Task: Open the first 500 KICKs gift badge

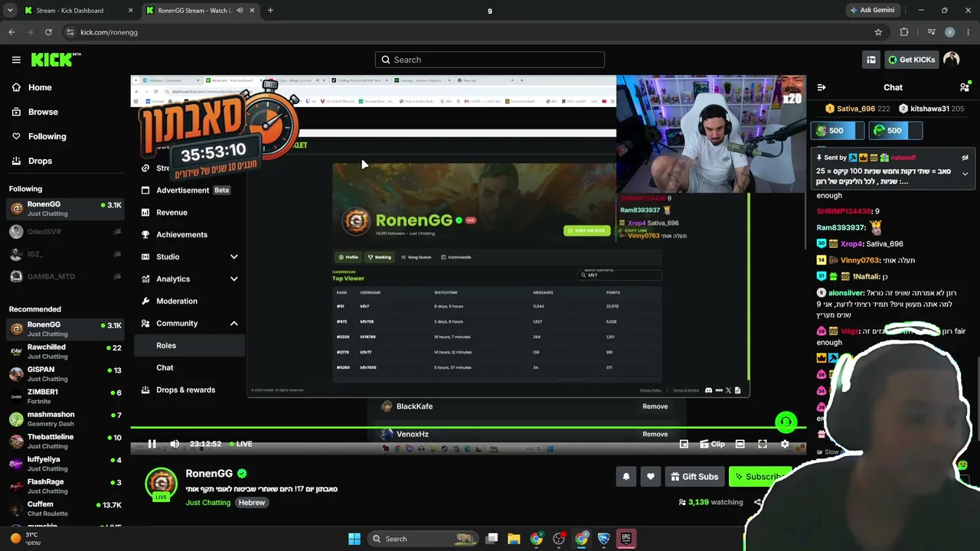Action: [x=838, y=131]
